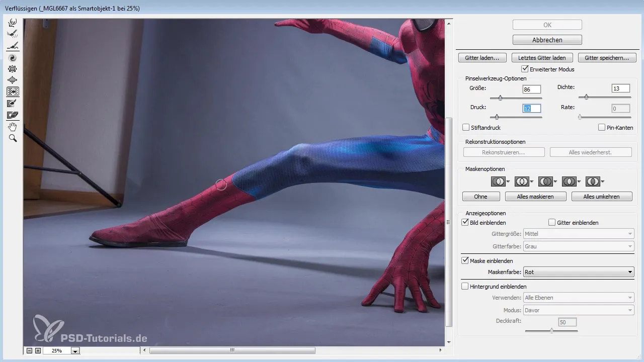Click the Ohne mask button

point(481,197)
